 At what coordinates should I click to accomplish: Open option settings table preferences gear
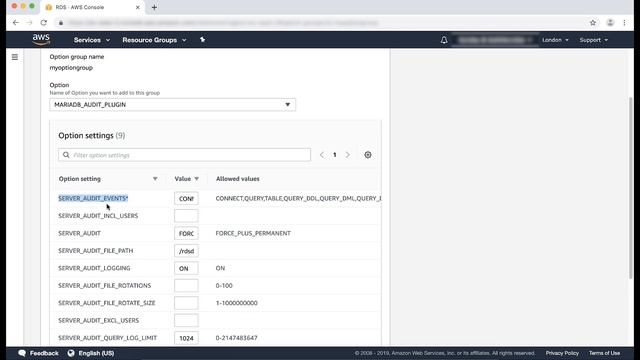coord(368,155)
